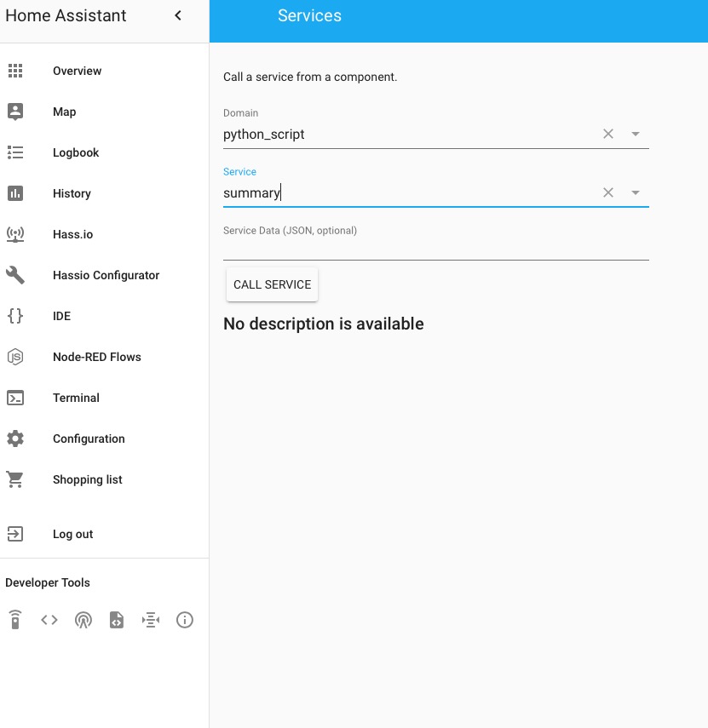Click the Map person icon
The height and width of the screenshot is (728, 708).
(15, 112)
